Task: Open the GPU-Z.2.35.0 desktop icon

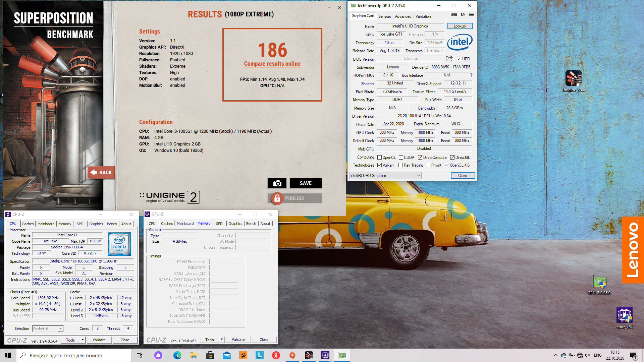Action: point(599,285)
